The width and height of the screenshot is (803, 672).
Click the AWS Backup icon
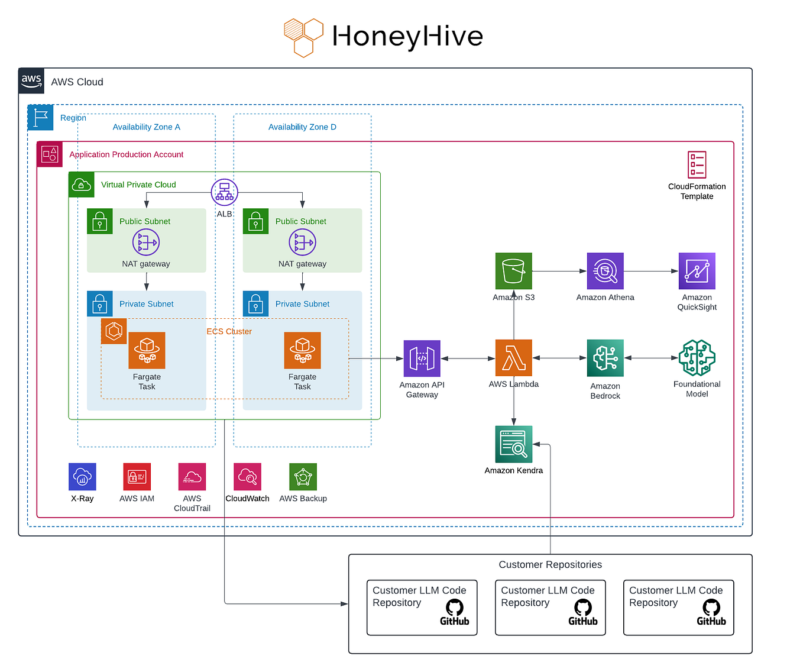point(303,477)
